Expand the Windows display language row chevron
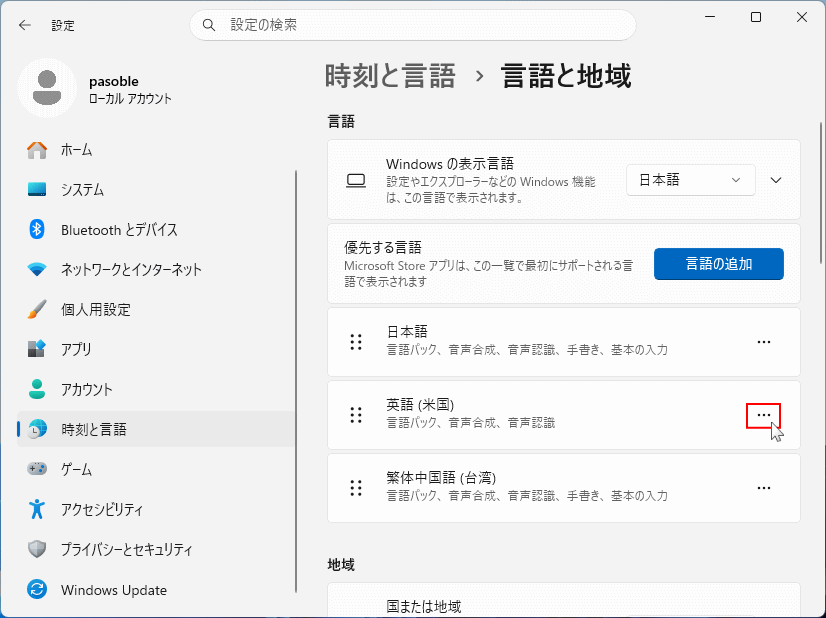This screenshot has width=826, height=618. [x=776, y=180]
